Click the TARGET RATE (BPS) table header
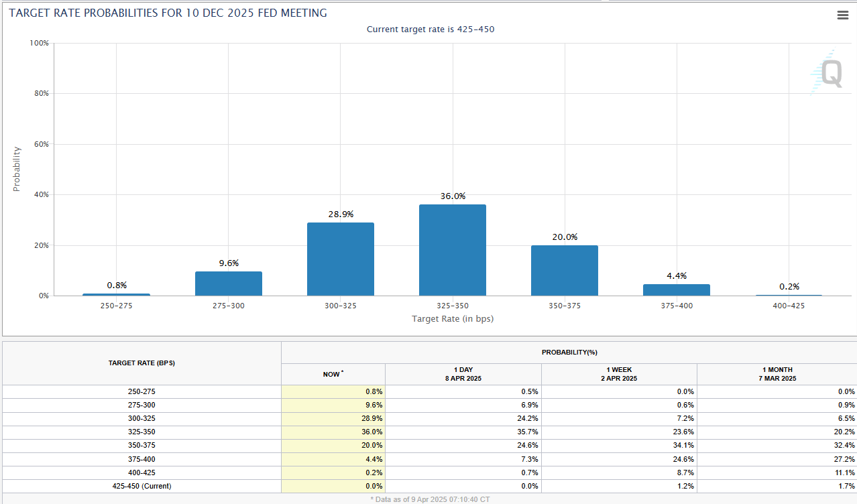Viewport: 857px width, 504px height. (x=141, y=363)
